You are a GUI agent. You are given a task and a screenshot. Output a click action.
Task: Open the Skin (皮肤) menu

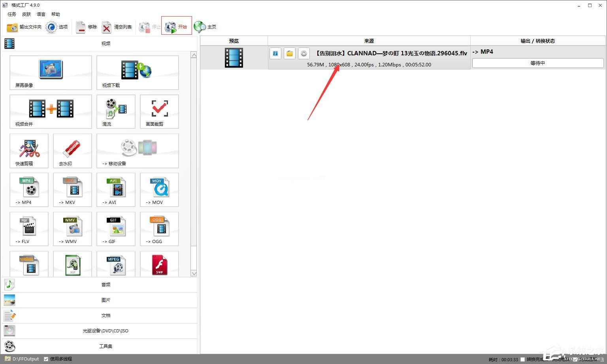(x=26, y=14)
